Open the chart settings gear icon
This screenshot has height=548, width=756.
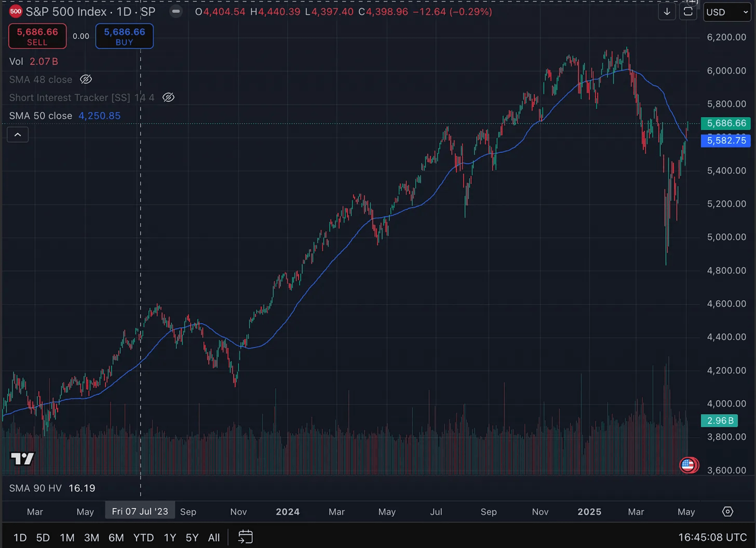pyautogui.click(x=728, y=511)
